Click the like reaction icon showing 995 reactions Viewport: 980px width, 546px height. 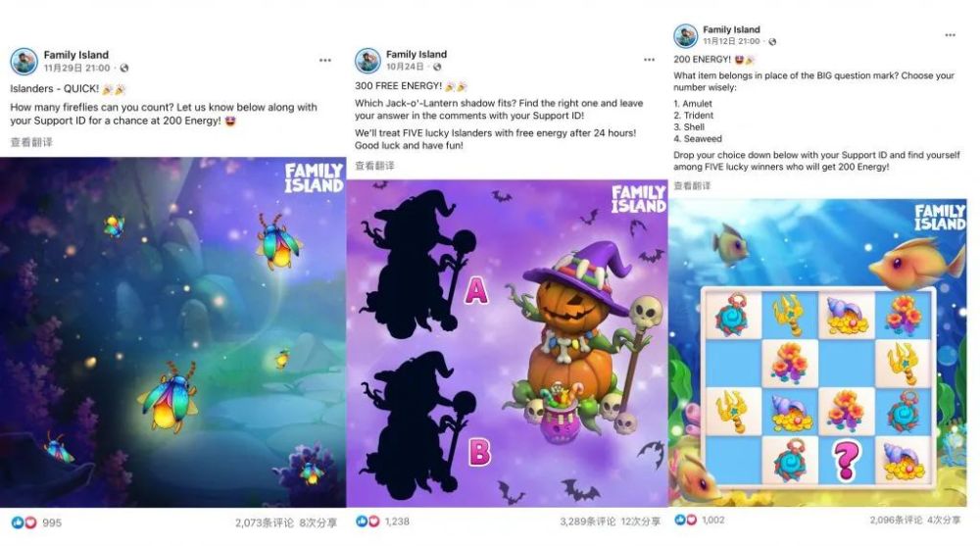coord(18,522)
